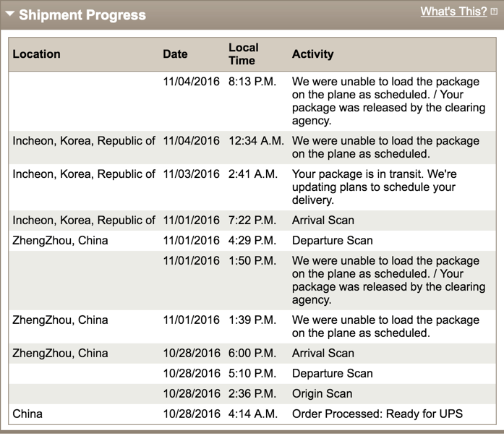Screen dimensions: 504x436
Task: Open the What's This? help link
Action: (453, 12)
